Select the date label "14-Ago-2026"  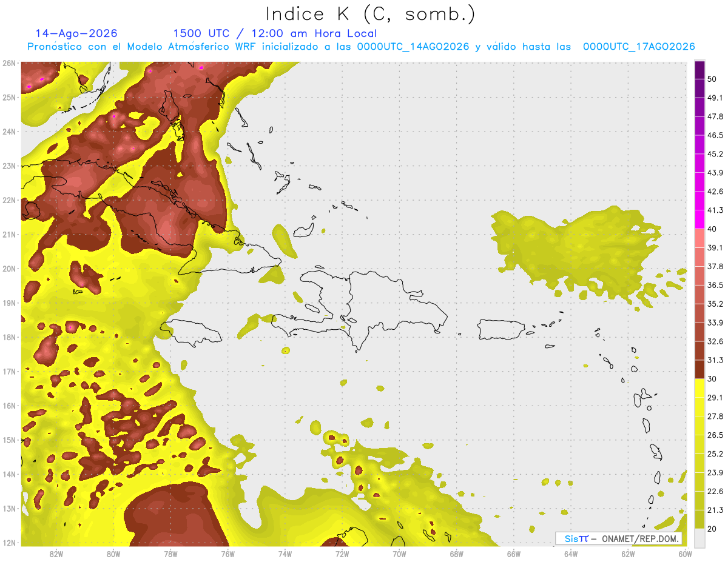click(76, 33)
